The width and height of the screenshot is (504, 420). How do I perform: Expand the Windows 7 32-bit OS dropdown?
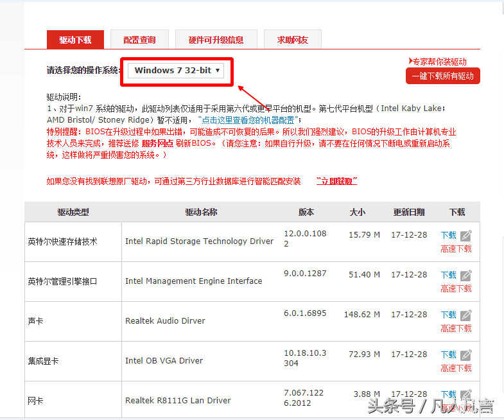pos(176,71)
